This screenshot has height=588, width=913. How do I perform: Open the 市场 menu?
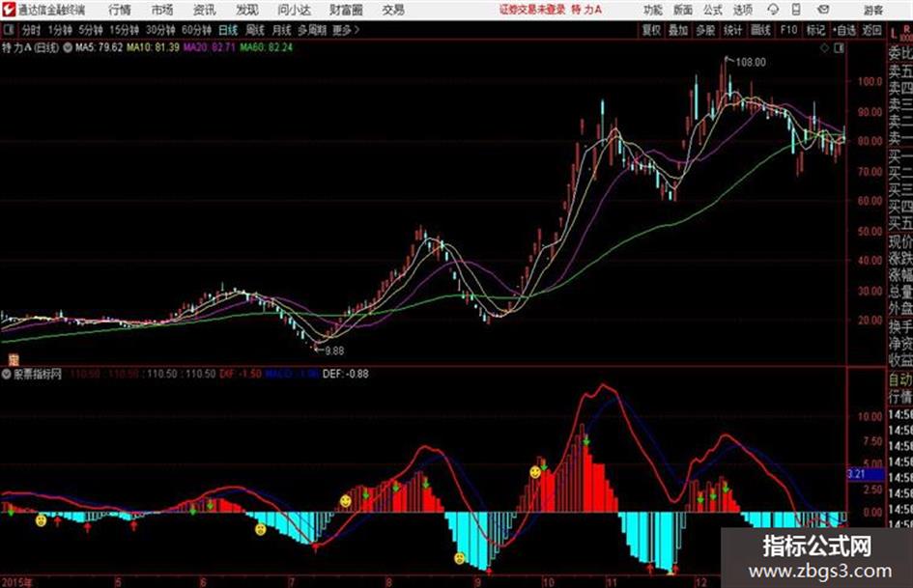[x=162, y=10]
